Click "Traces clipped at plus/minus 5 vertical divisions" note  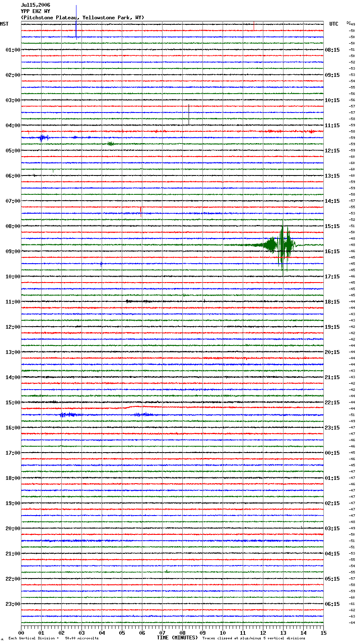[x=254, y=639]
